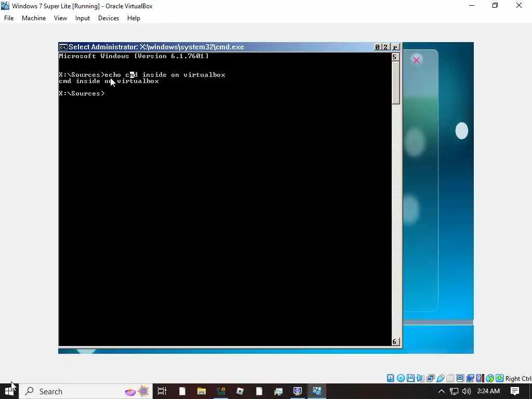
Task: Click the green V app taskbar icon
Action: click(221, 391)
